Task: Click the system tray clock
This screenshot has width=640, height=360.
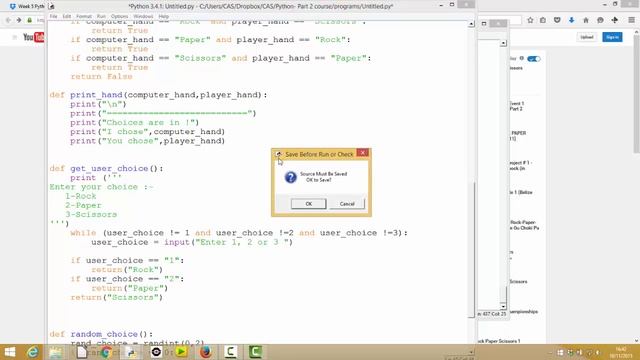Action: (621, 353)
